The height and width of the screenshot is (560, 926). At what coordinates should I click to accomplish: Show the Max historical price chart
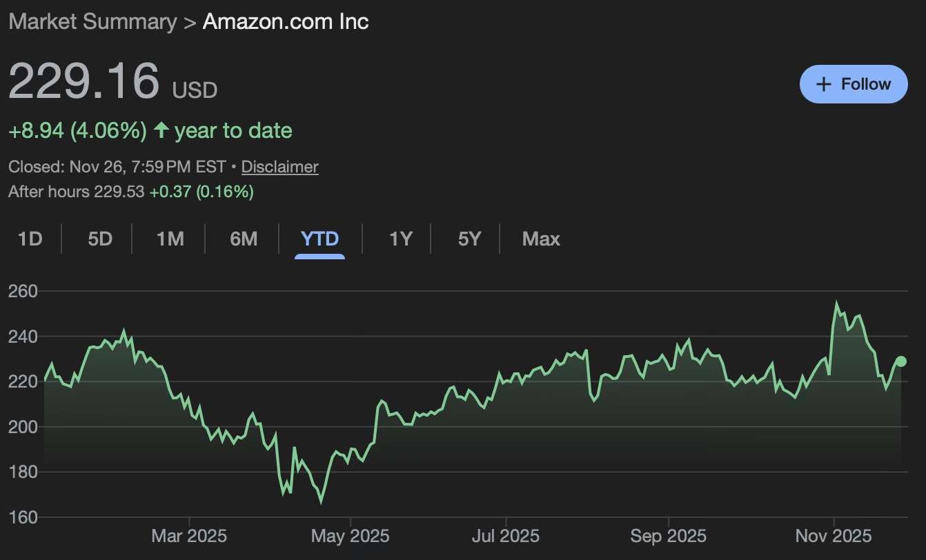pyautogui.click(x=541, y=239)
